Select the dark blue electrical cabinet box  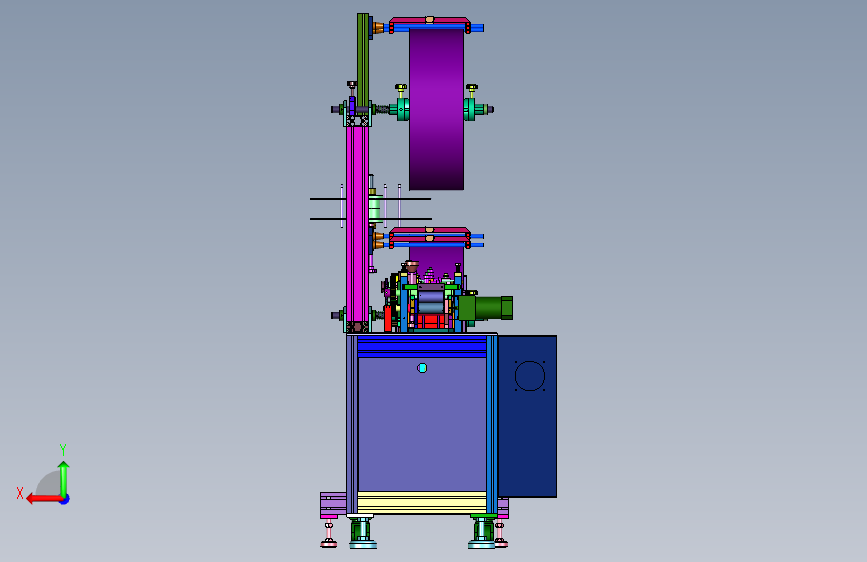527,416
